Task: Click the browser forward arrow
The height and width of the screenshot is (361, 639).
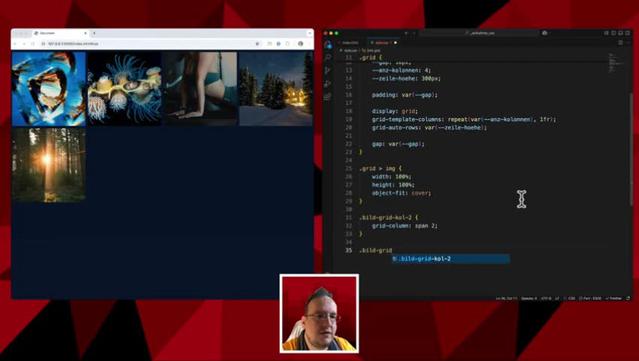Action: [24, 44]
